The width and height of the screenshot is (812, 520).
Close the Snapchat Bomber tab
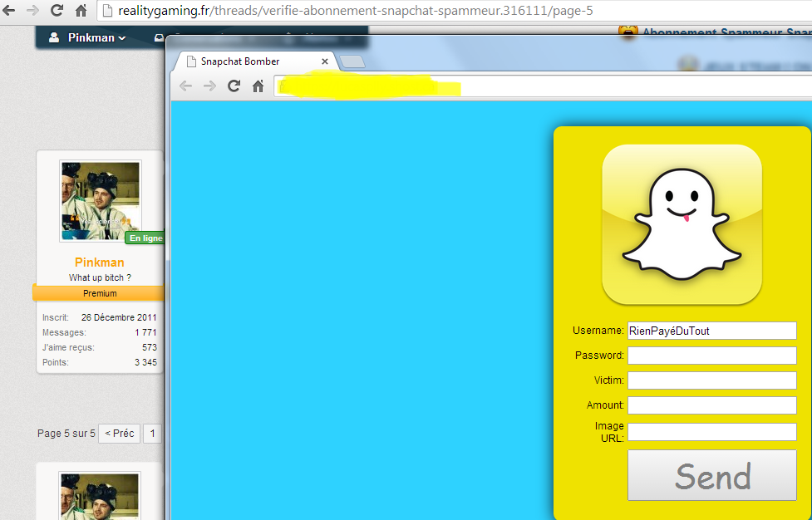[325, 61]
